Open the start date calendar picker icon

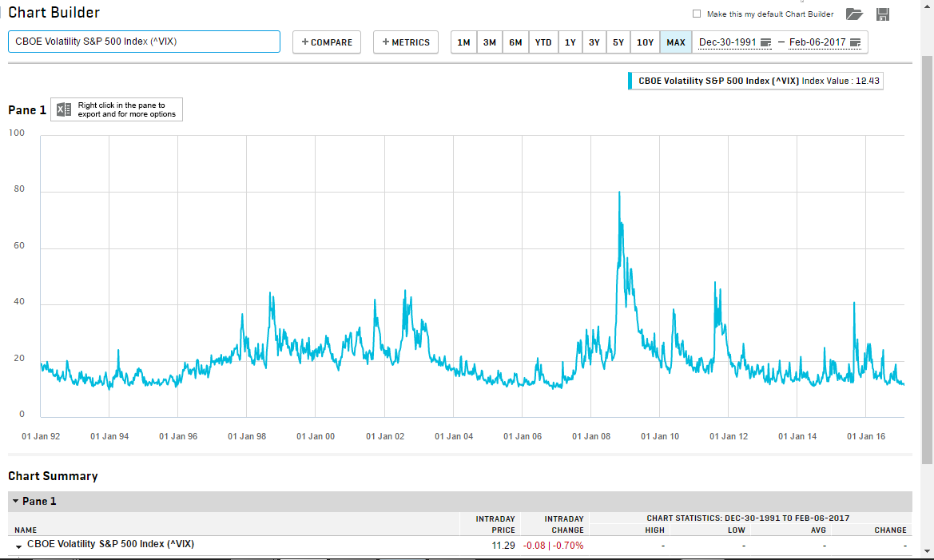tap(765, 42)
